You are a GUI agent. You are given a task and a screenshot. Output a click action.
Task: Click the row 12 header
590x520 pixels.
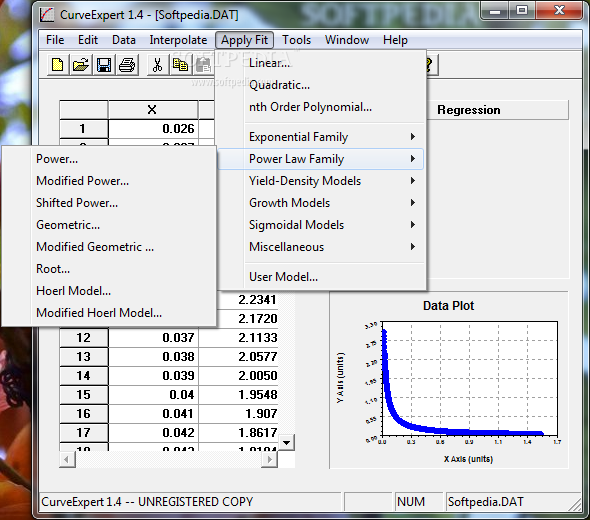click(x=84, y=338)
